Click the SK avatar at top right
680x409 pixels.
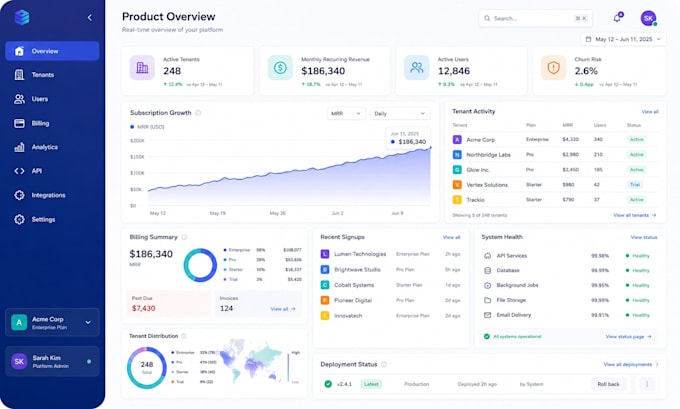pyautogui.click(x=648, y=18)
